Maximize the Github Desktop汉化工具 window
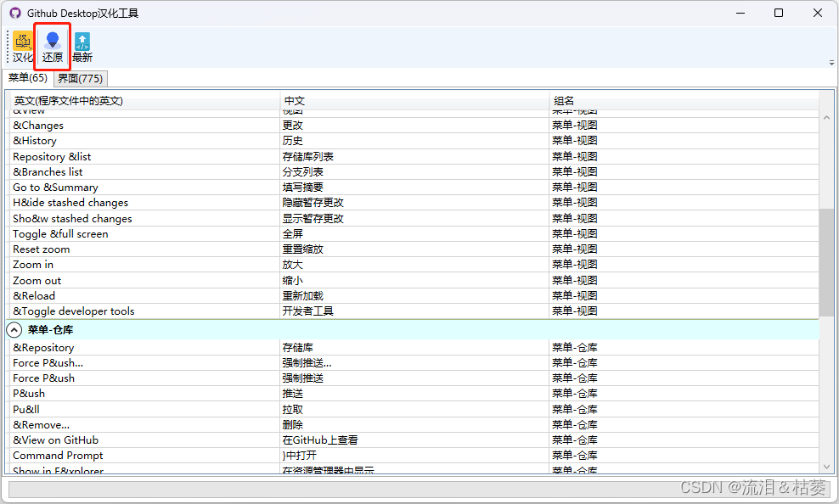 click(x=779, y=13)
